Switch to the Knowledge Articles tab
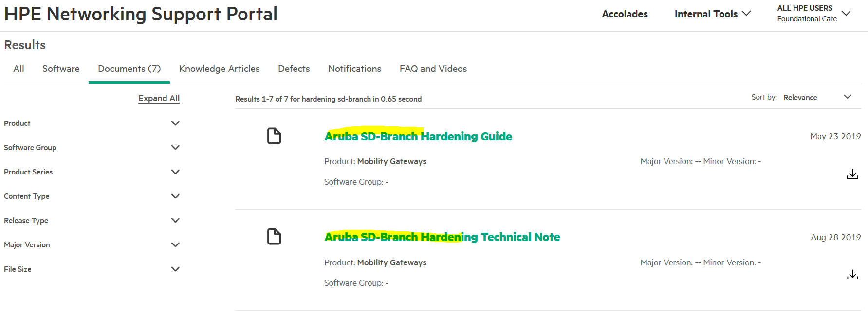Viewport: 868px width, 314px height. [219, 69]
